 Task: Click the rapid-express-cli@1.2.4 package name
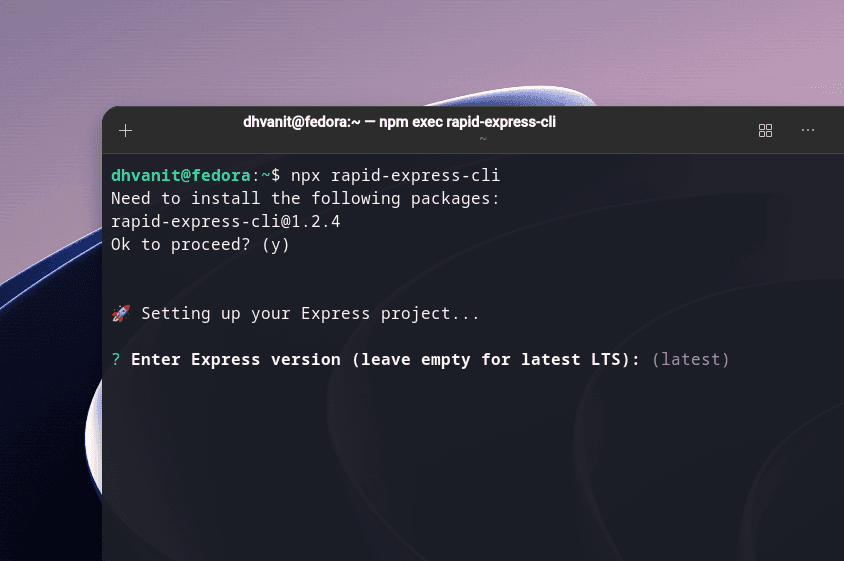(x=226, y=222)
